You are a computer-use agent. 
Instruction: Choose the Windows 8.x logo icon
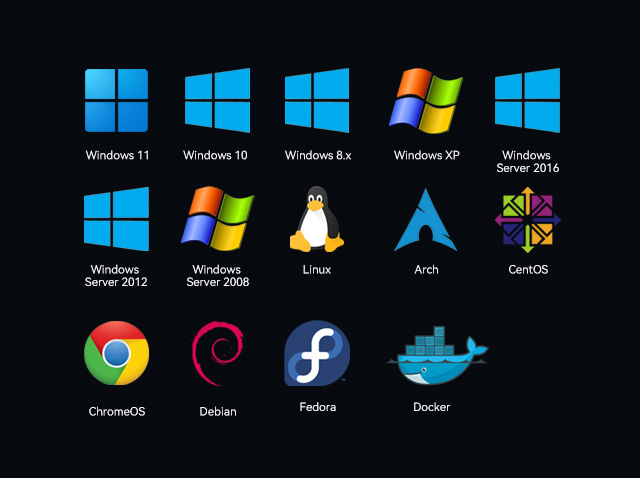coord(317,100)
